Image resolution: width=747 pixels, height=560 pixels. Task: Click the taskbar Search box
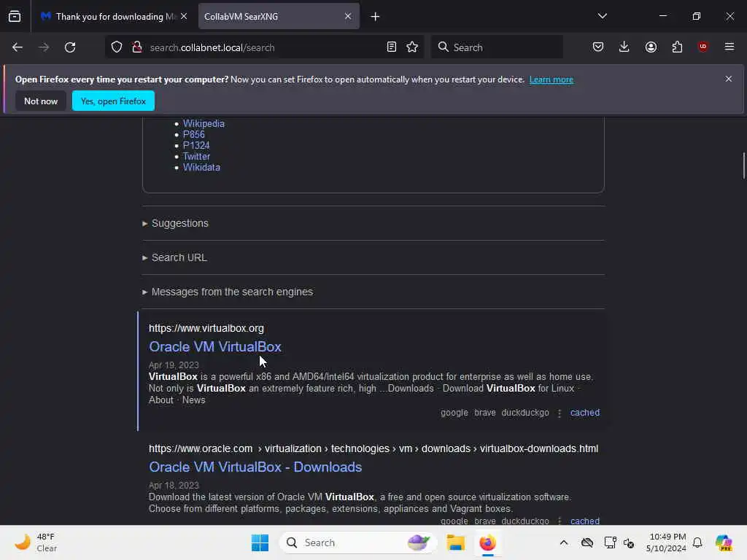click(357, 542)
